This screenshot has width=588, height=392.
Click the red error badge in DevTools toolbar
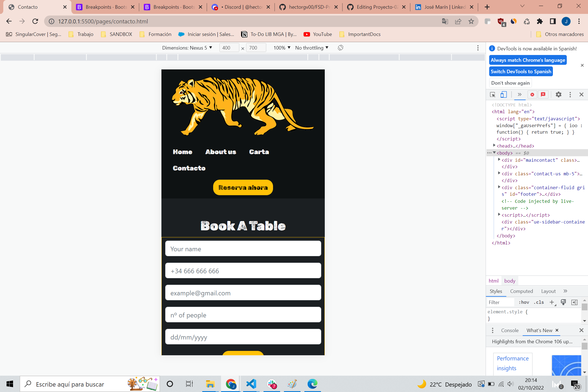(532, 94)
